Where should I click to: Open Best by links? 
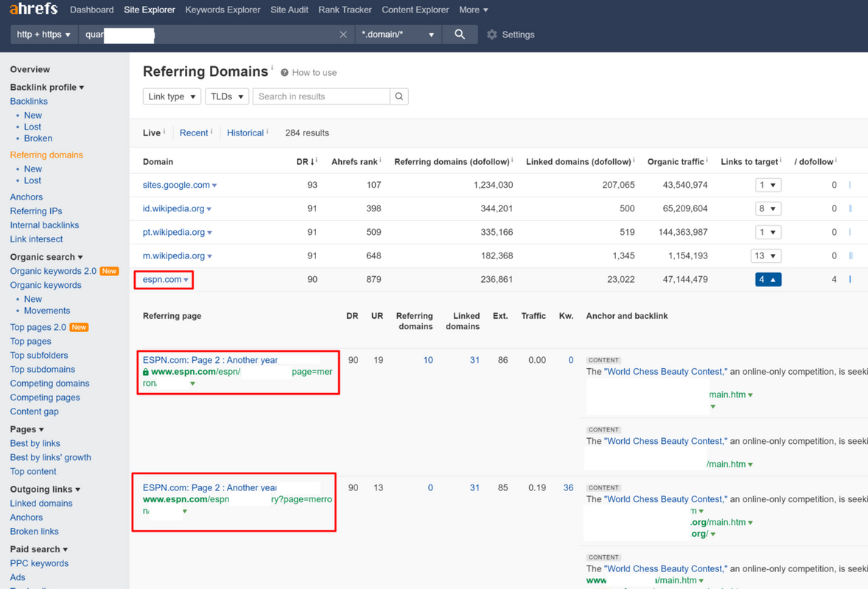(35, 443)
